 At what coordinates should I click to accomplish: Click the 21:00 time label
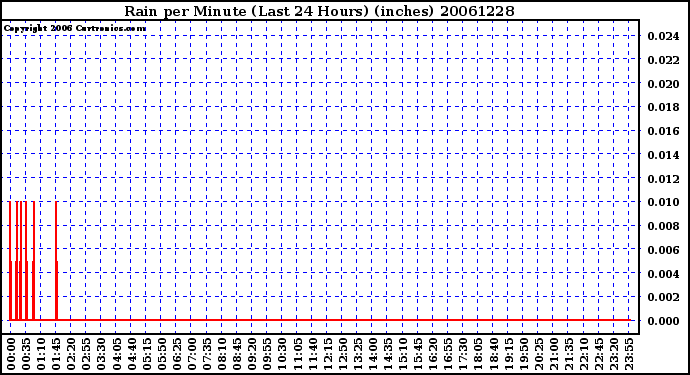[553, 354]
